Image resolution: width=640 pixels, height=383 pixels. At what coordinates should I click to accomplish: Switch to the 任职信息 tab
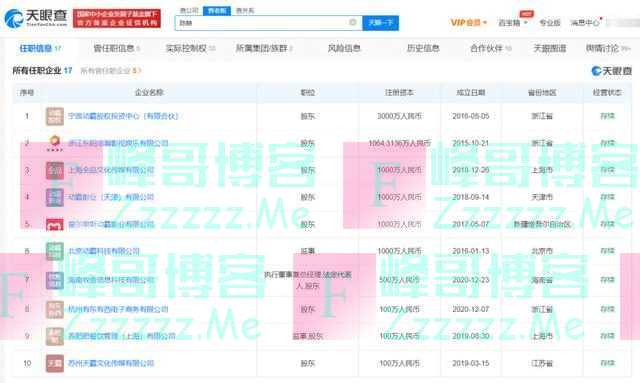(x=40, y=48)
